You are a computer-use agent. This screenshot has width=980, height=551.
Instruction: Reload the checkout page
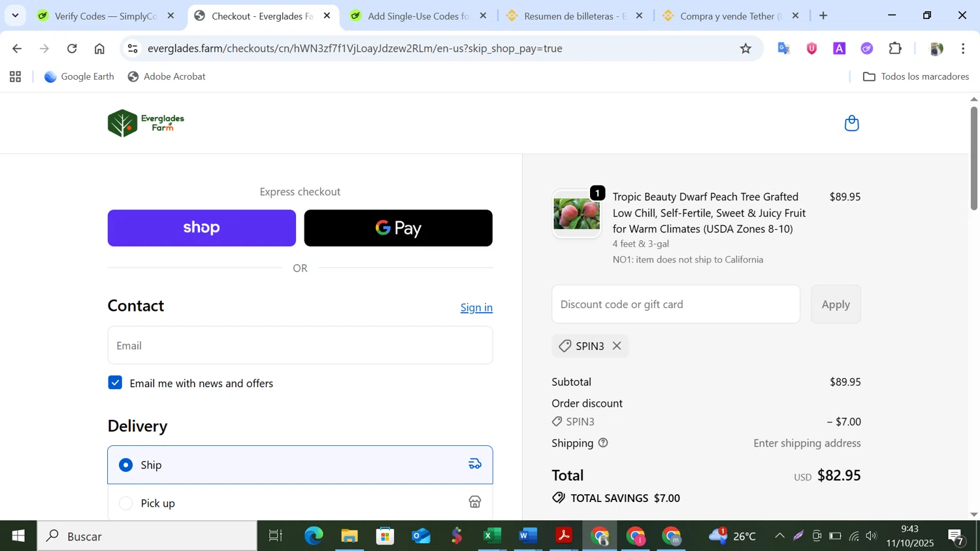[x=72, y=48]
